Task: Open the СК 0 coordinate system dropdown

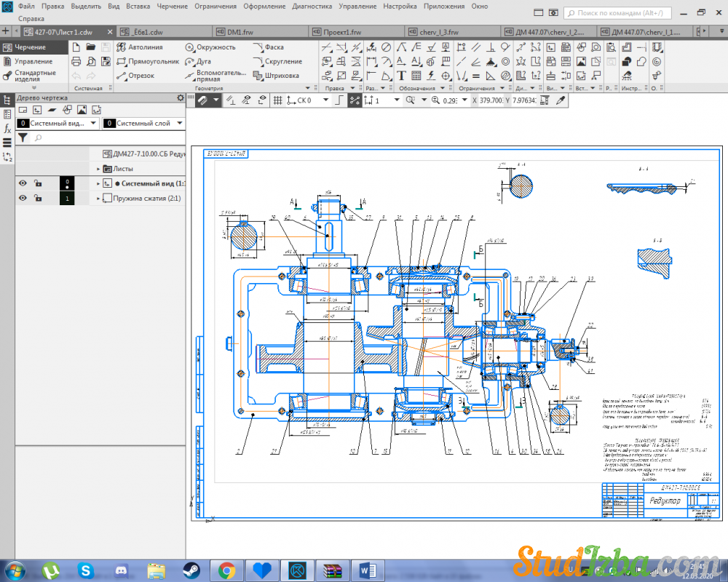Action: [x=325, y=100]
